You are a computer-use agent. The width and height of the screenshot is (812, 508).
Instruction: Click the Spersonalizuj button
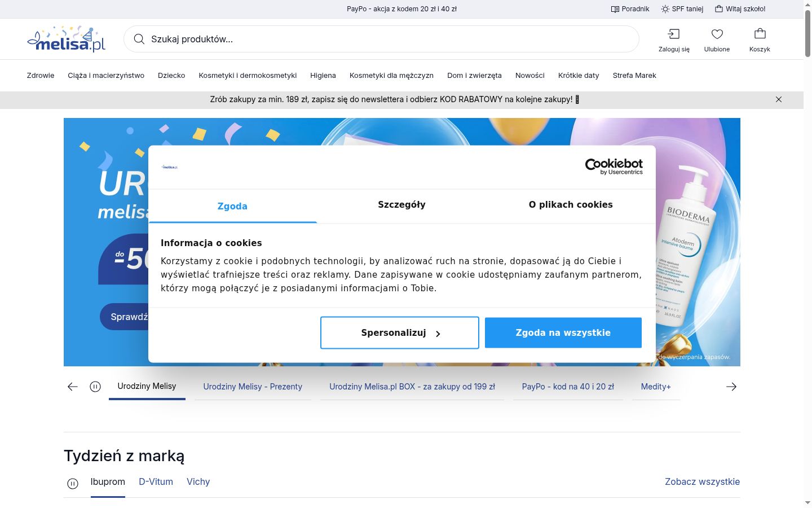pos(400,333)
